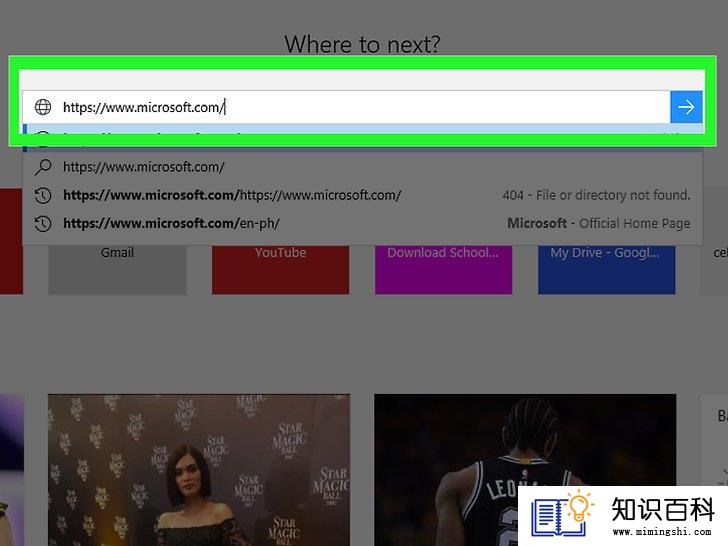Viewport: 728px width, 546px height.
Task: Click 'Microsoft - Official Home Page' title text
Action: point(598,223)
